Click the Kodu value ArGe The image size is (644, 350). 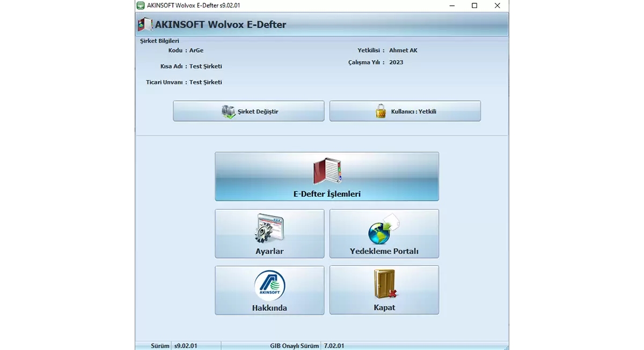[x=196, y=50]
